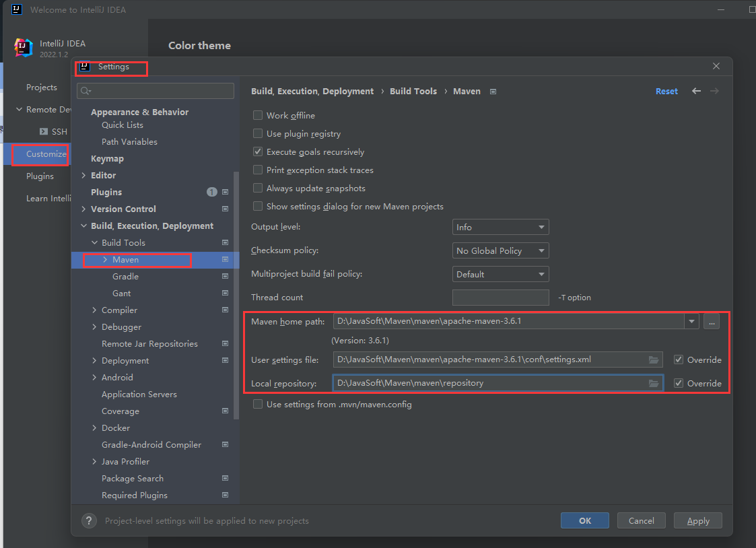This screenshot has height=548, width=756.
Task: Click the Apply button
Action: pos(697,520)
